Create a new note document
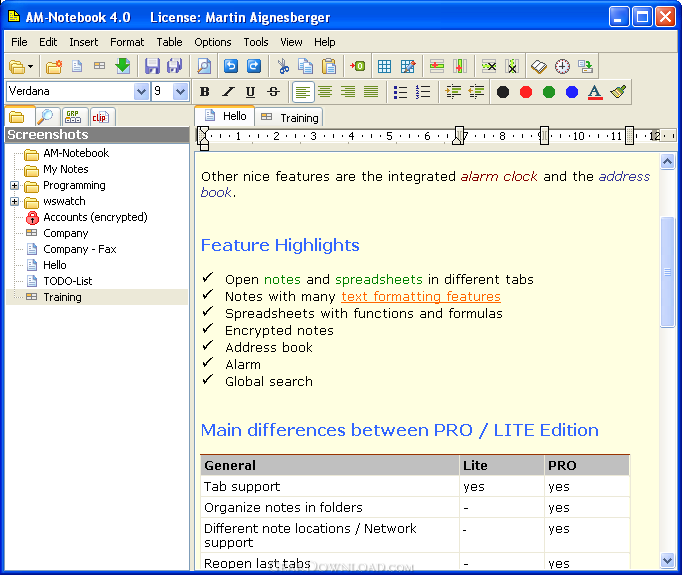 (77, 67)
